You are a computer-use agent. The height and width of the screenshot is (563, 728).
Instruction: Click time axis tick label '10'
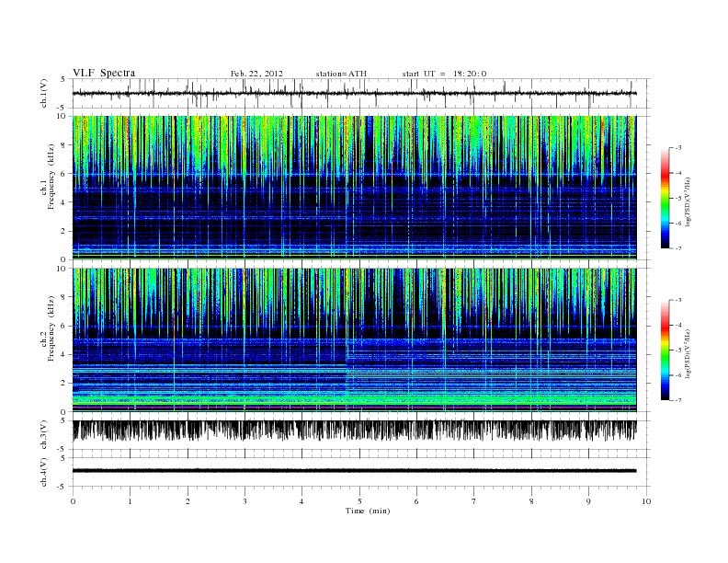pos(646,501)
